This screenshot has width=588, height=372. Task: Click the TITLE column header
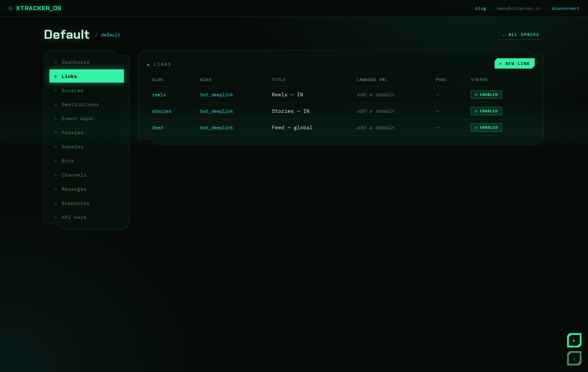(x=279, y=80)
